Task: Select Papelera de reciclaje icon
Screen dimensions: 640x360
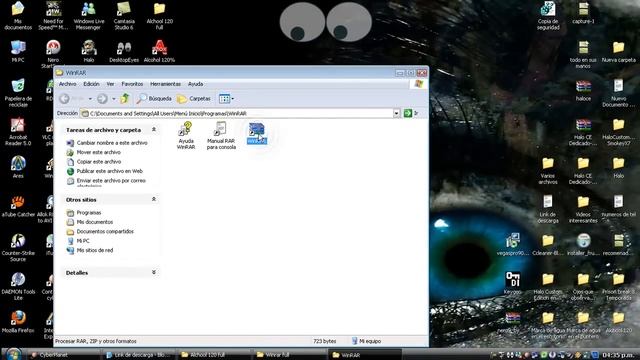Action: click(18, 93)
